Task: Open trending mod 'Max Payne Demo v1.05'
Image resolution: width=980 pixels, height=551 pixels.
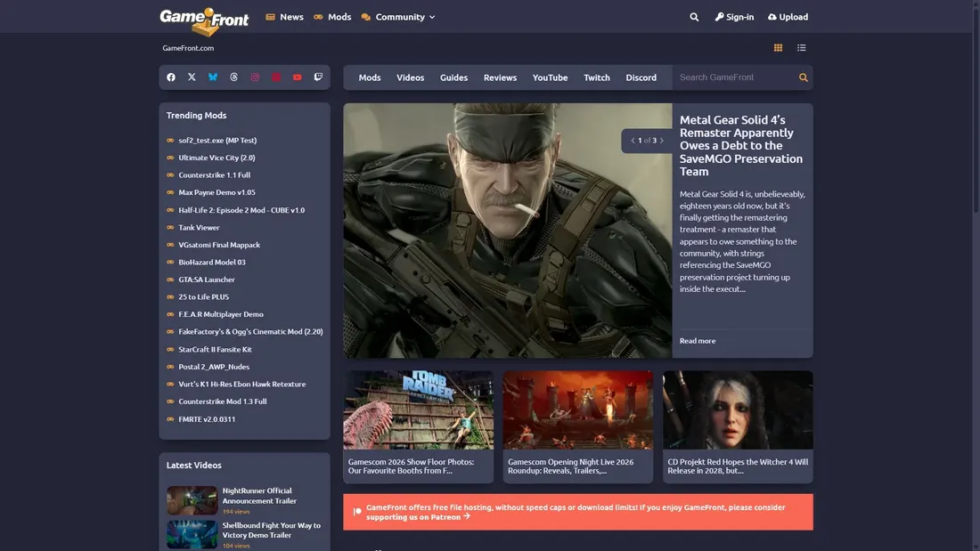Action: tap(216, 192)
